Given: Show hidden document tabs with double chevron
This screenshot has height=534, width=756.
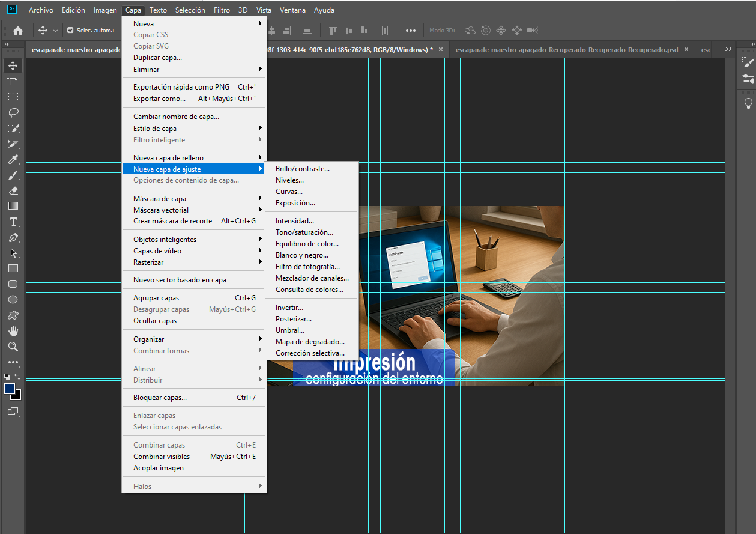Looking at the screenshot, I should point(728,49).
